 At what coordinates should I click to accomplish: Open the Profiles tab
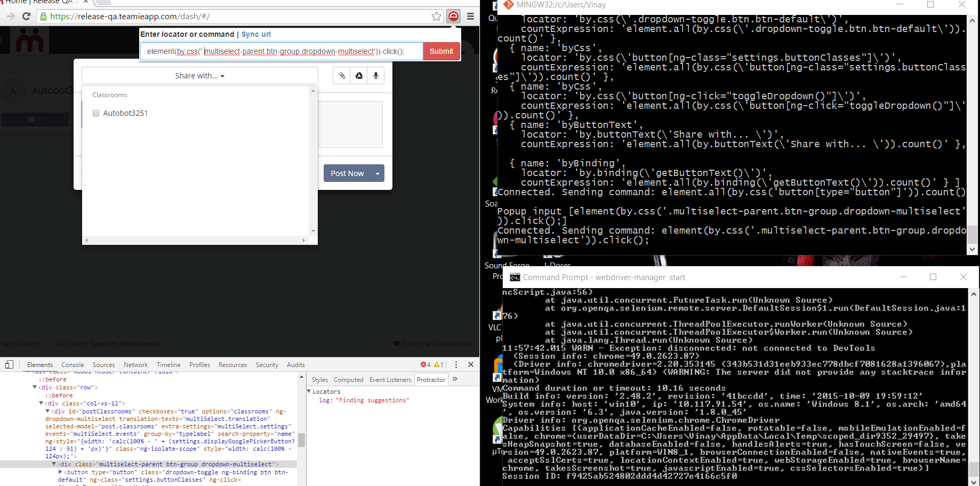point(199,365)
